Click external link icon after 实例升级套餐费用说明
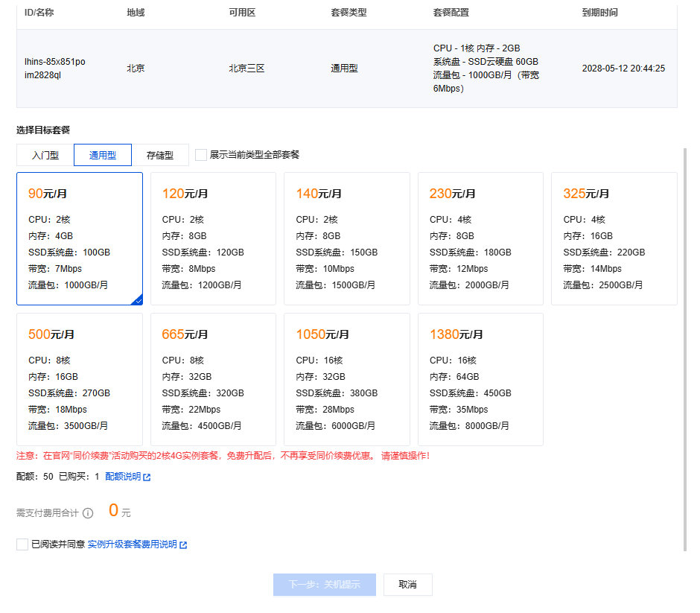Image resolution: width=700 pixels, height=613 pixels. tap(183, 545)
